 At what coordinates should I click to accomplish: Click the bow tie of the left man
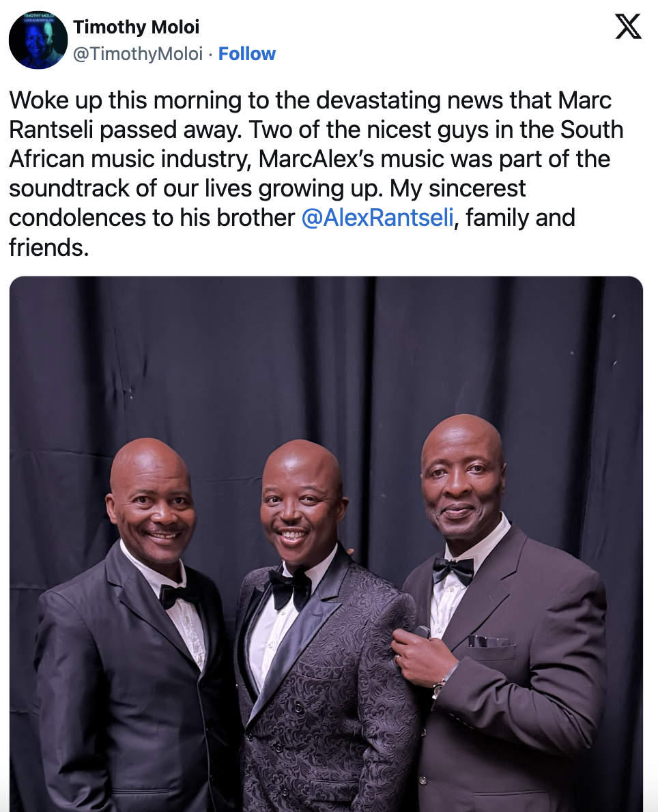pos(175,596)
